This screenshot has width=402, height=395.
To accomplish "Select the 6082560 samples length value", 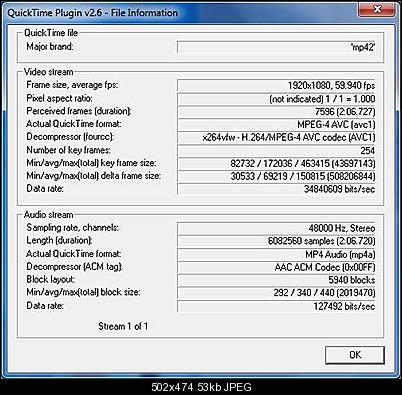I will click(x=276, y=241).
